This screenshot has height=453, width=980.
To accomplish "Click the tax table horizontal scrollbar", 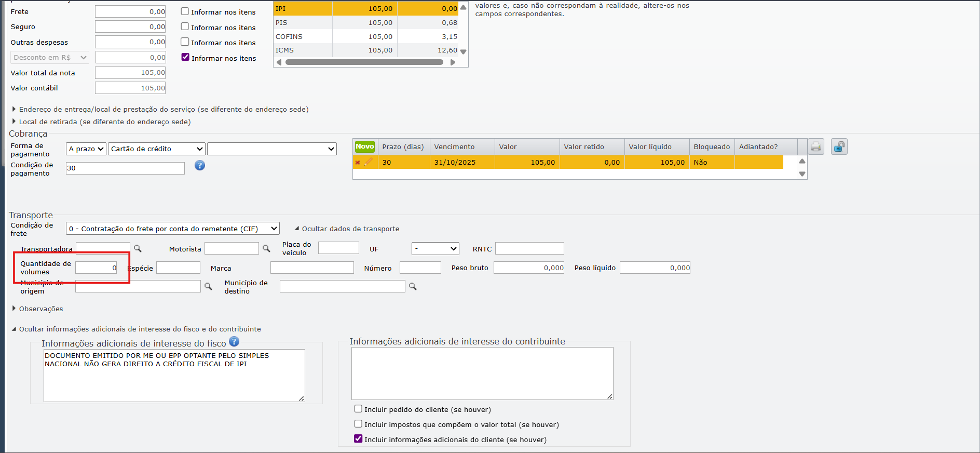I will coord(364,62).
